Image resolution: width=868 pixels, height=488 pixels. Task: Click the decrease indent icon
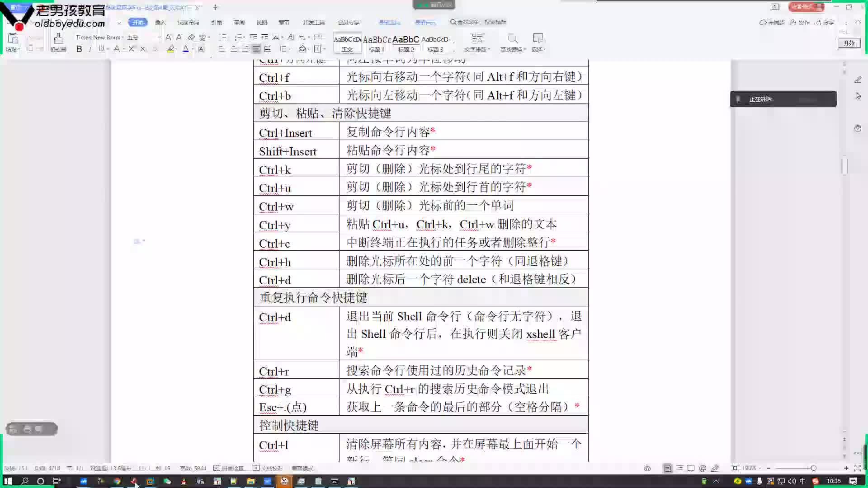(x=253, y=37)
